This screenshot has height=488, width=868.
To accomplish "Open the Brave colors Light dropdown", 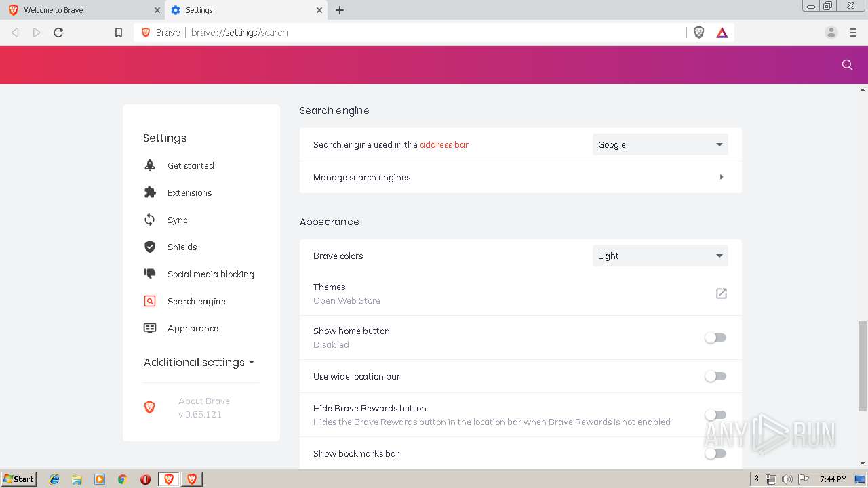I will coord(660,256).
